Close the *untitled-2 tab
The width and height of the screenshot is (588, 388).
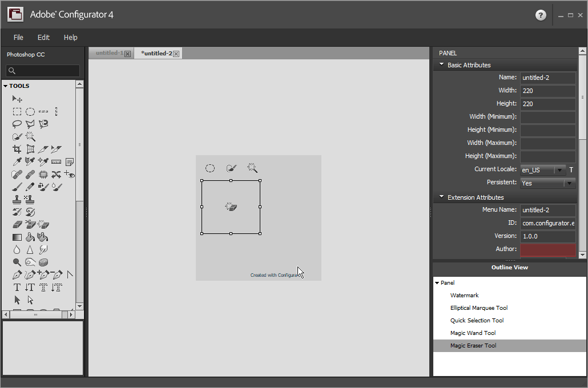click(176, 54)
